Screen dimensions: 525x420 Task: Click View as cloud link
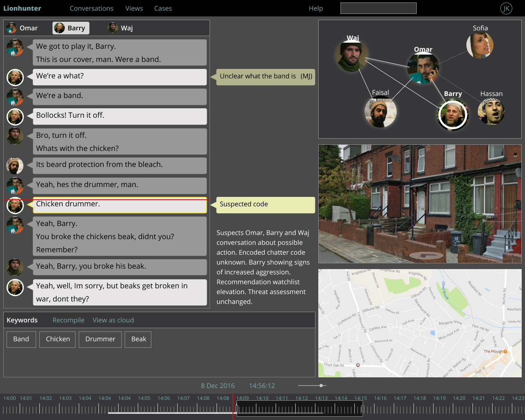click(113, 320)
